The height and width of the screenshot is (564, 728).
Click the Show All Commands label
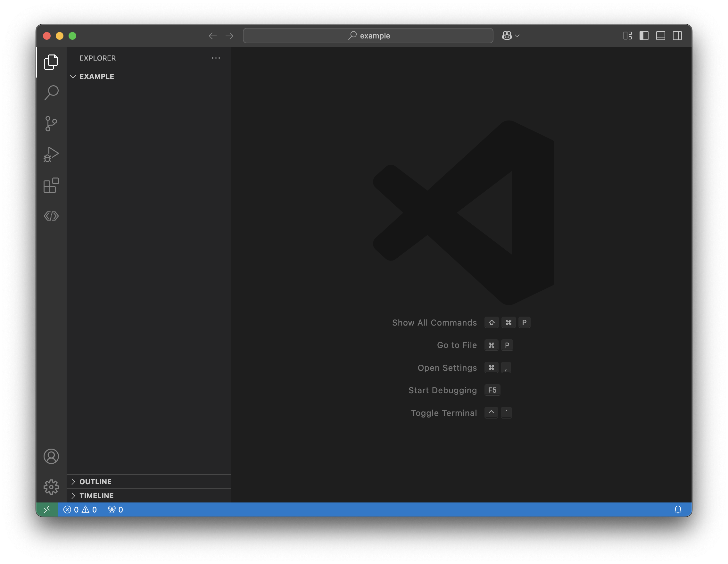tap(434, 323)
